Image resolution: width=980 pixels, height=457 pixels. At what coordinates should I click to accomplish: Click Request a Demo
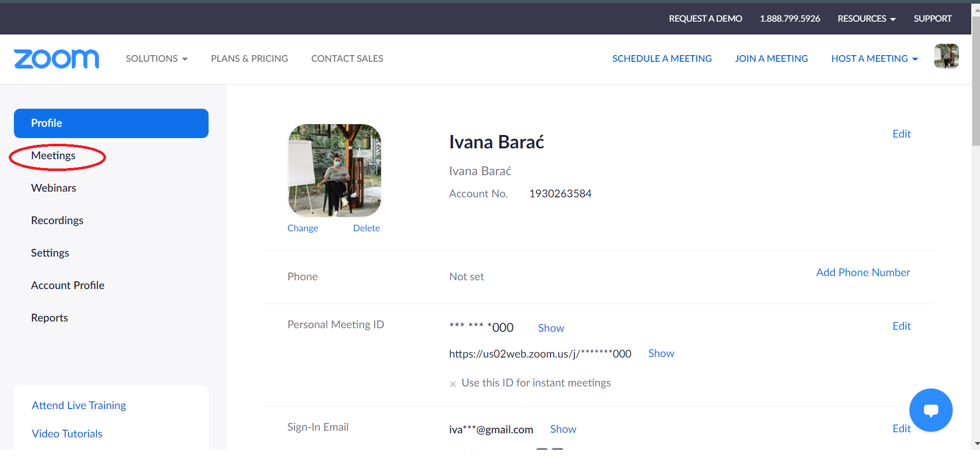706,19
